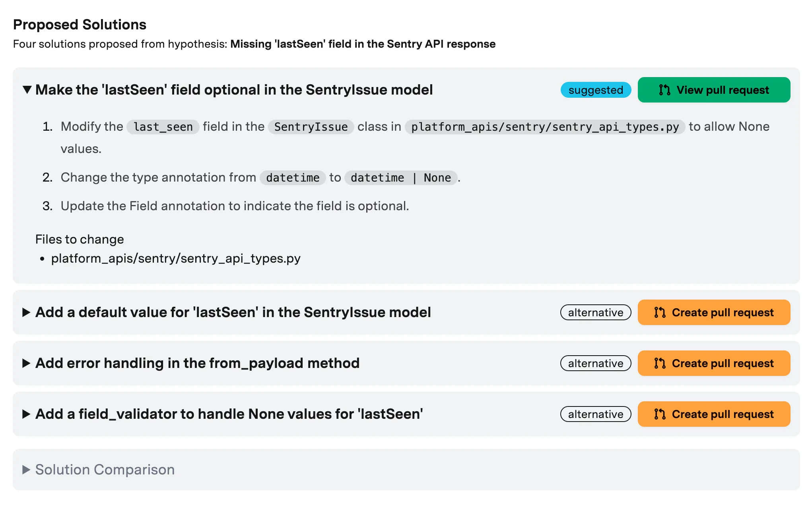The width and height of the screenshot is (812, 507).
Task: Select the alternative badge on field_validator solution
Action: coord(595,414)
